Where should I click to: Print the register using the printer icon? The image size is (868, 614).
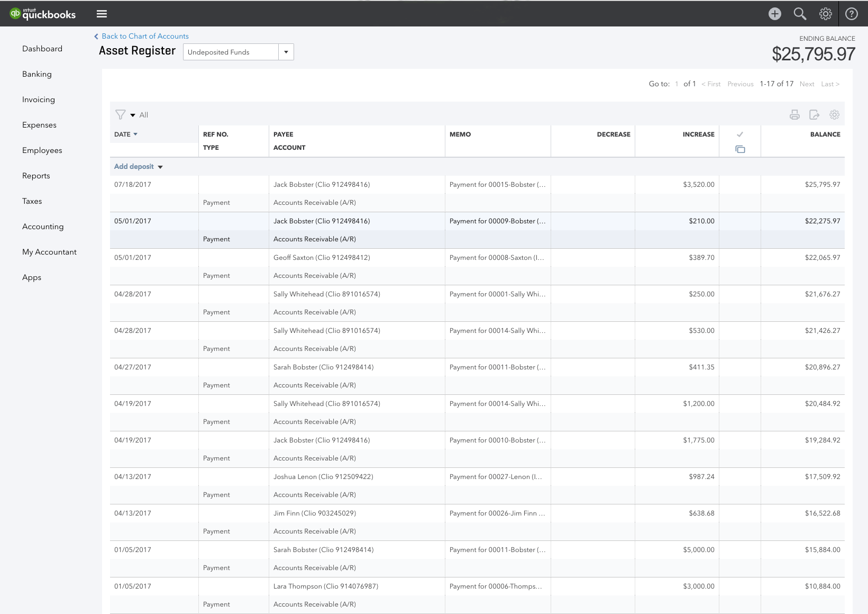click(794, 114)
